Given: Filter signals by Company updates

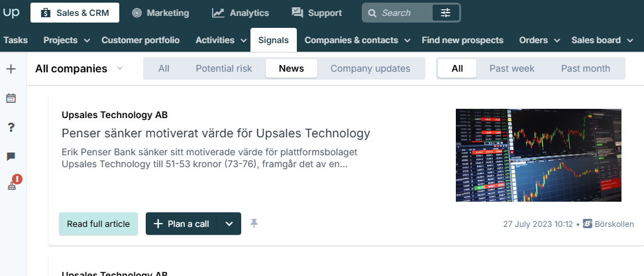Looking at the screenshot, I should click(x=370, y=68).
